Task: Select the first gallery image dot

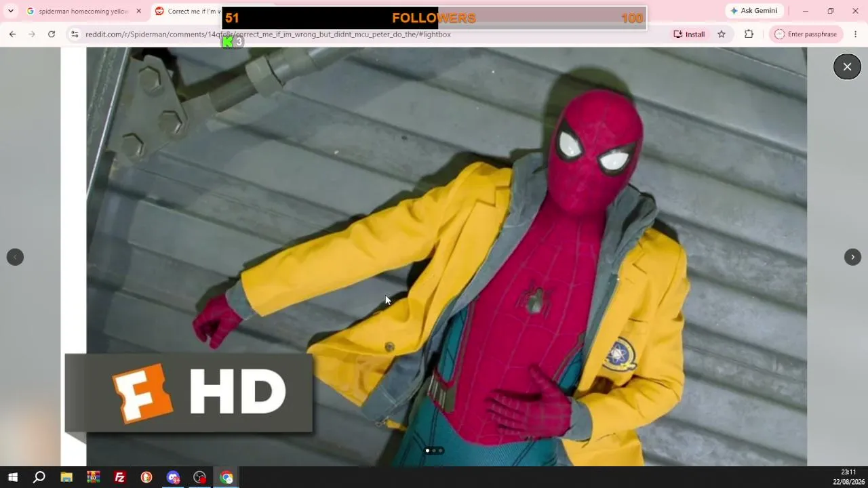Action: pos(427,451)
